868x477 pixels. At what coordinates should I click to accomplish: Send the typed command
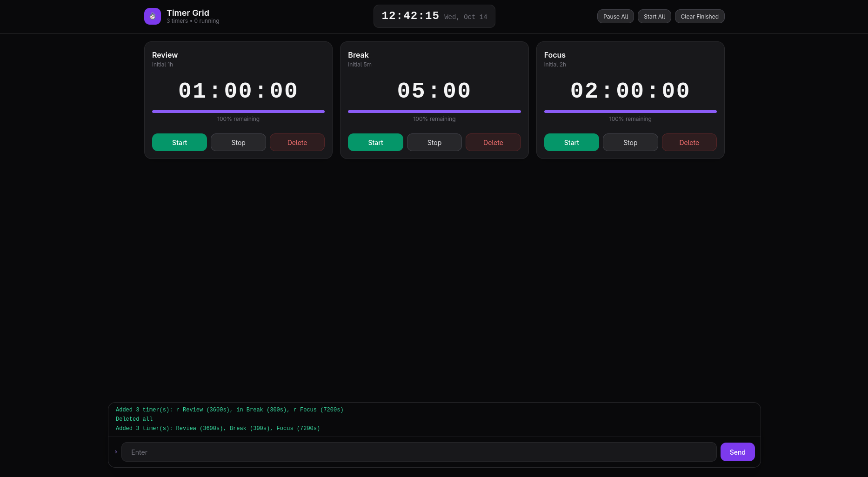[x=737, y=452]
